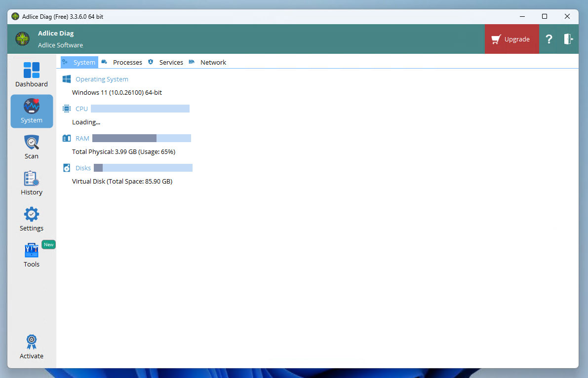Switch to the Network tab
Viewport: 588px width, 378px height.
click(x=213, y=63)
